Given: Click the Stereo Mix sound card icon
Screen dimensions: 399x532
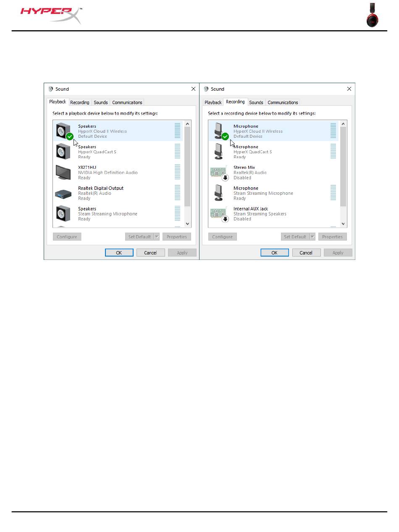Looking at the screenshot, I should [x=219, y=173].
